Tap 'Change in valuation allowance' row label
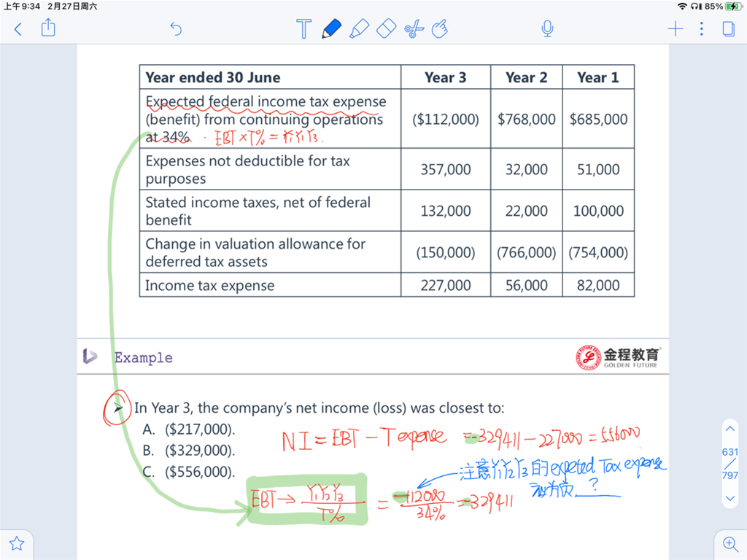This screenshot has height=560, width=747. 255,252
